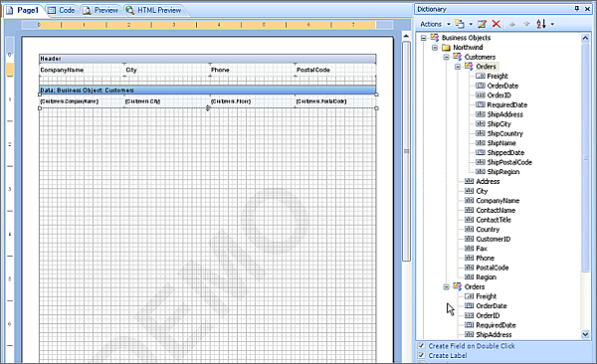
Task: Select the OrderDate field under Customers Orders
Action: [502, 86]
